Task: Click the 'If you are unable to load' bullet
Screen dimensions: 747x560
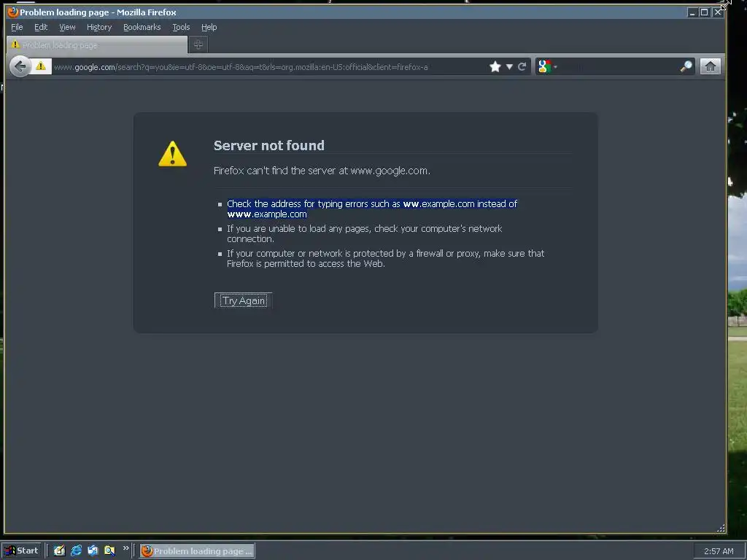Action: pyautogui.click(x=365, y=234)
